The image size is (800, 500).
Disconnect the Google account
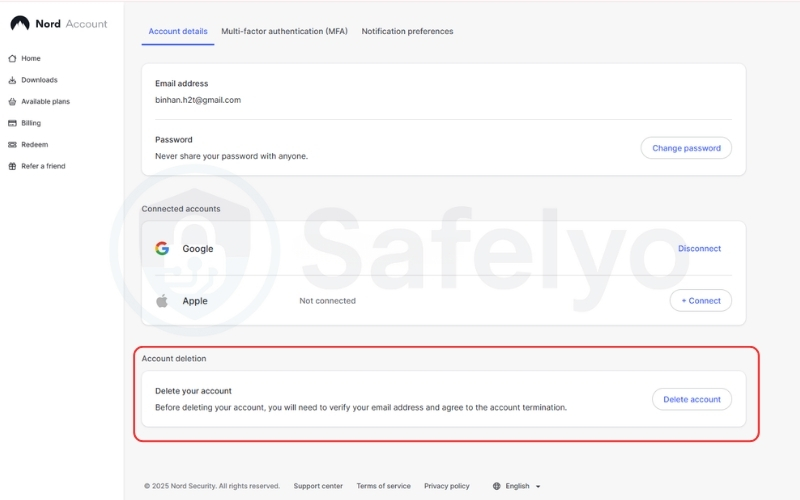[699, 249]
